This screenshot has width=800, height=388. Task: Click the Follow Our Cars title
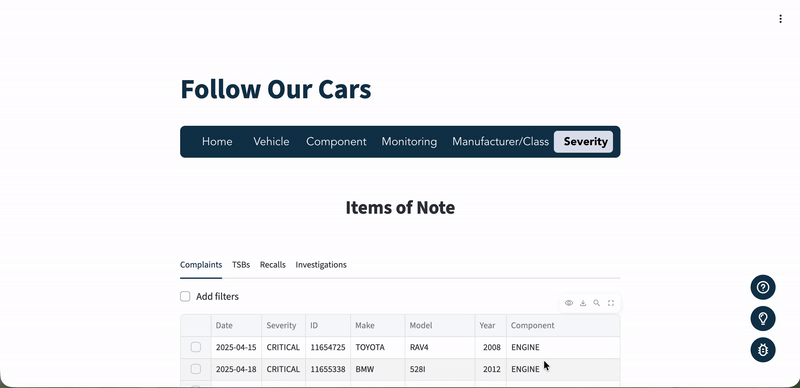coord(276,89)
